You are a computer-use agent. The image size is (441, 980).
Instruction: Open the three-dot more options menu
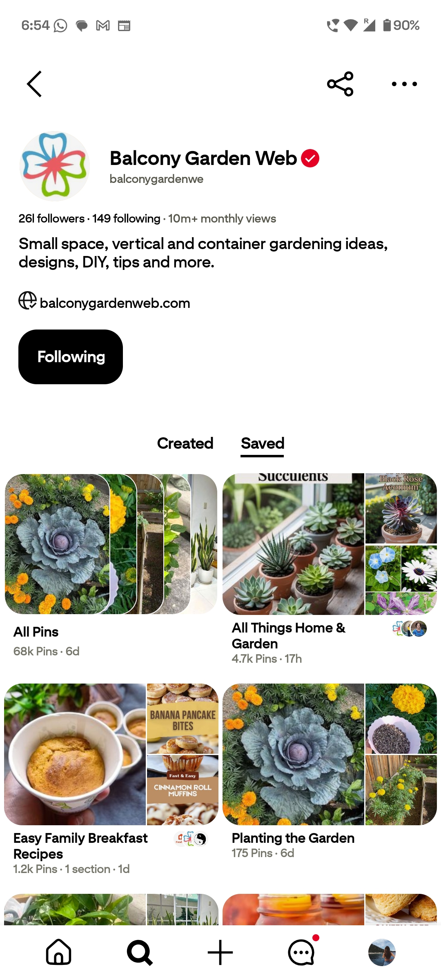coord(404,84)
